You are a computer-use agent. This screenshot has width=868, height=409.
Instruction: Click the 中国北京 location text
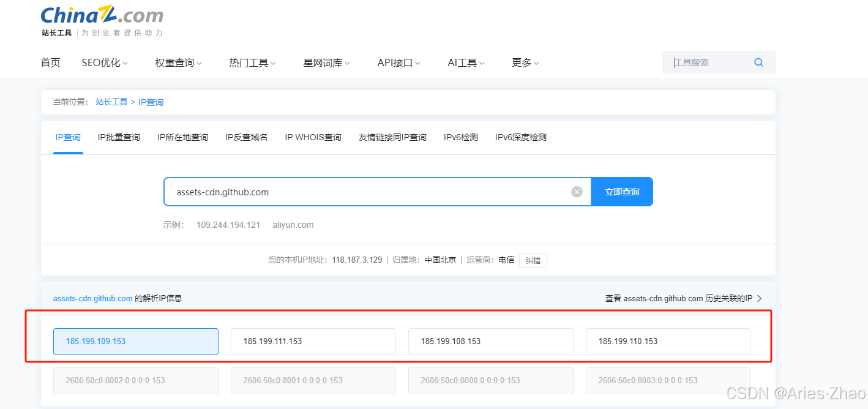440,260
